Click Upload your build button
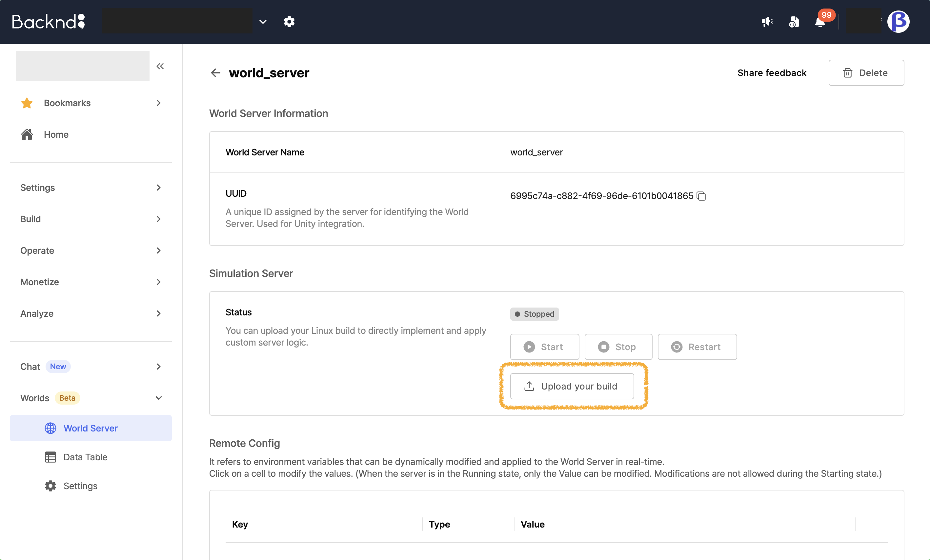930x560 pixels. (x=572, y=386)
